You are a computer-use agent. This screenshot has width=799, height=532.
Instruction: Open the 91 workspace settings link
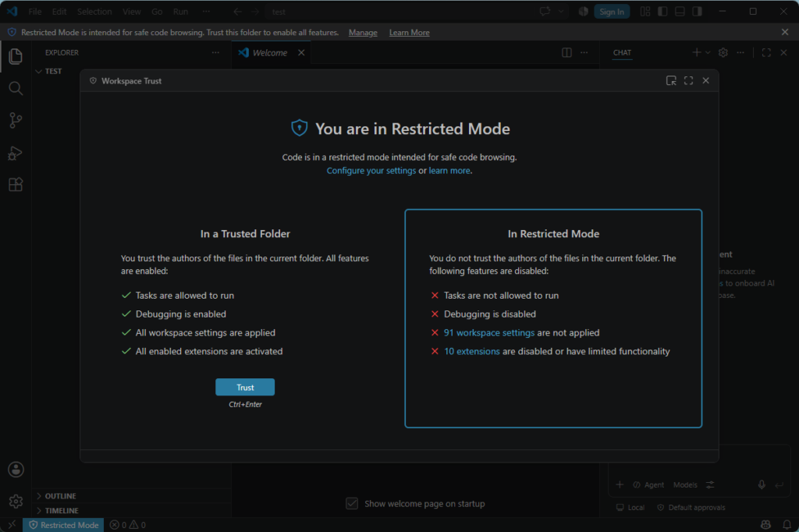pos(489,333)
